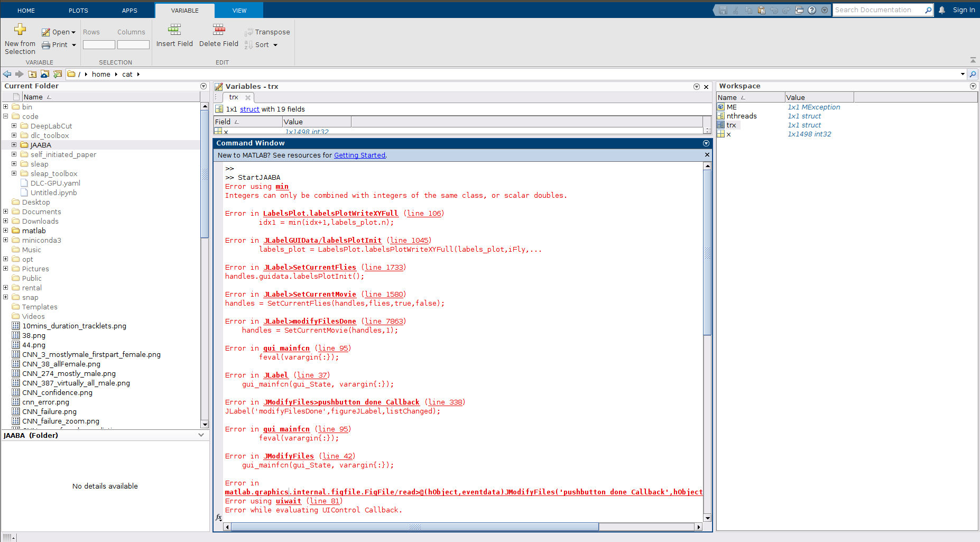Switch to the PLOTS ribbon tab

click(78, 10)
